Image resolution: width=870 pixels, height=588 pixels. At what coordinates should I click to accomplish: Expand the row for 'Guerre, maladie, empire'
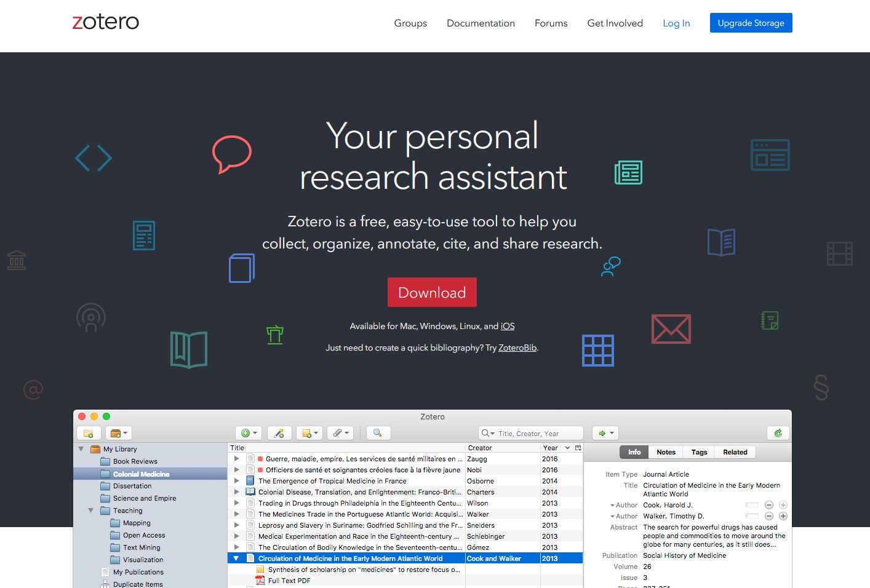point(236,458)
